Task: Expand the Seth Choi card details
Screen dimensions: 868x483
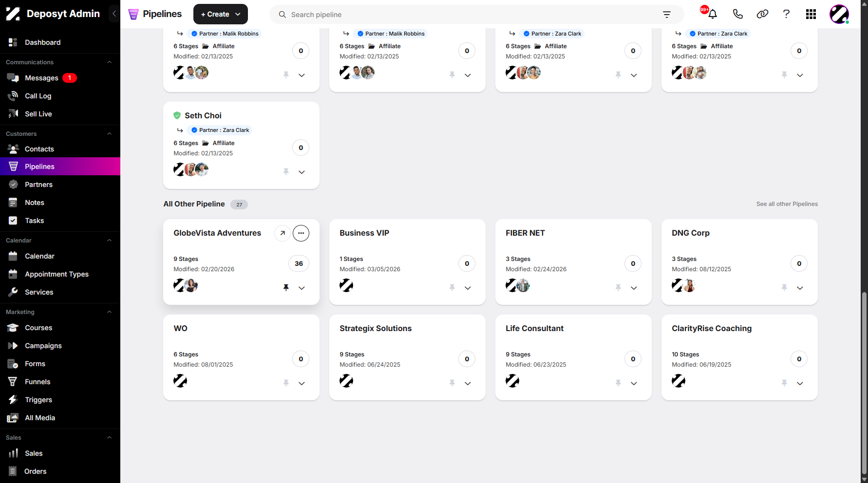Action: point(302,172)
